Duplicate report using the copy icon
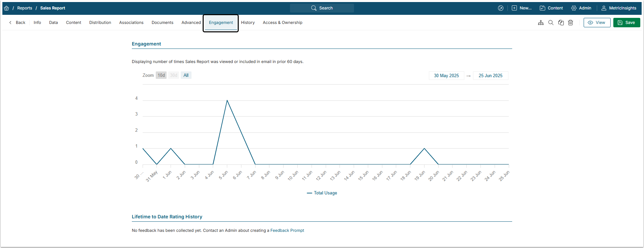This screenshot has height=248, width=644. 561,23
